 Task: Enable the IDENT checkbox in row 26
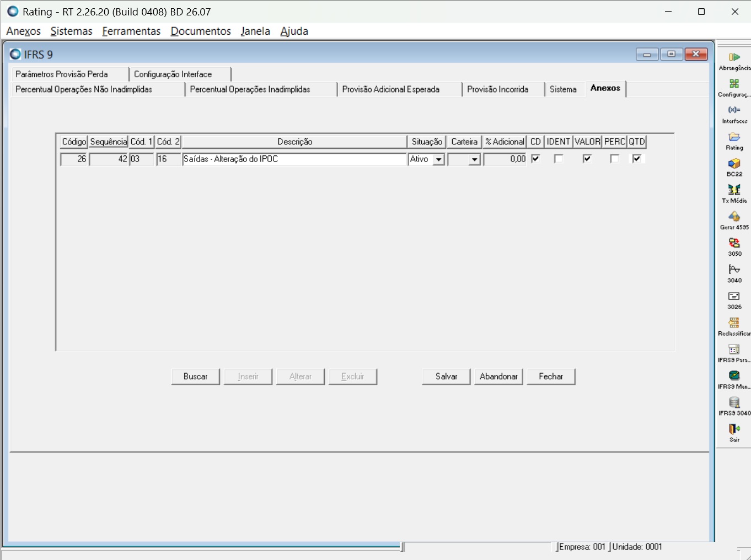pos(559,159)
